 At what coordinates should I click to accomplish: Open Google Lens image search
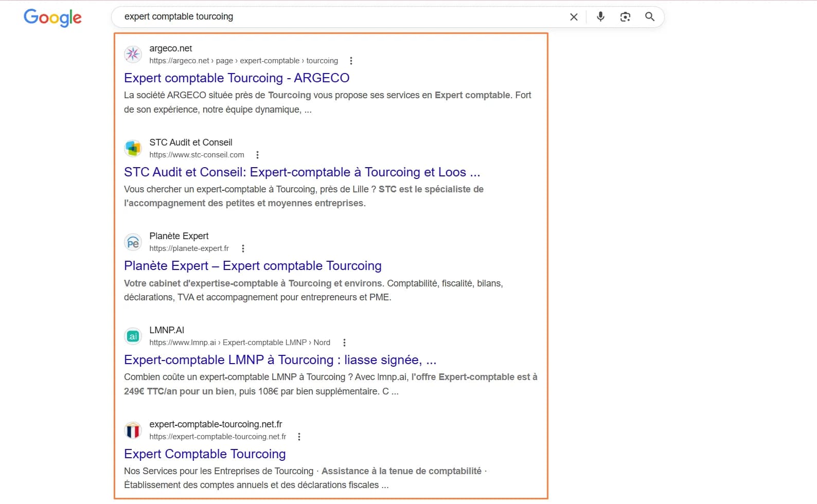(625, 17)
